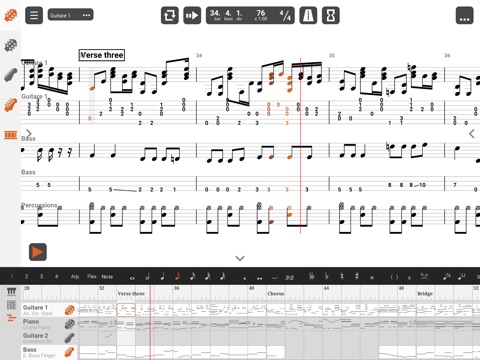Select the Verse three section label in the score
This screenshot has width=480, height=360.
pos(102,55)
